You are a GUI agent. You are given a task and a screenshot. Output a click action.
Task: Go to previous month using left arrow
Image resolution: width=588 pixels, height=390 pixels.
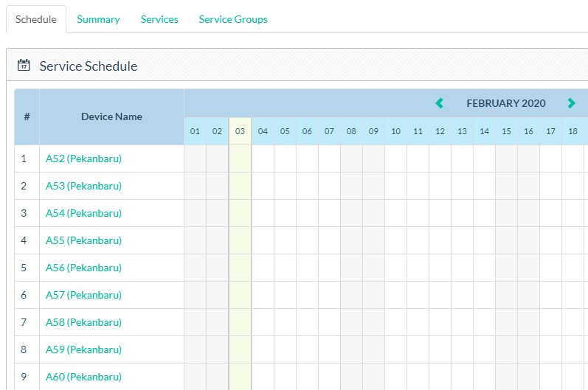(440, 103)
